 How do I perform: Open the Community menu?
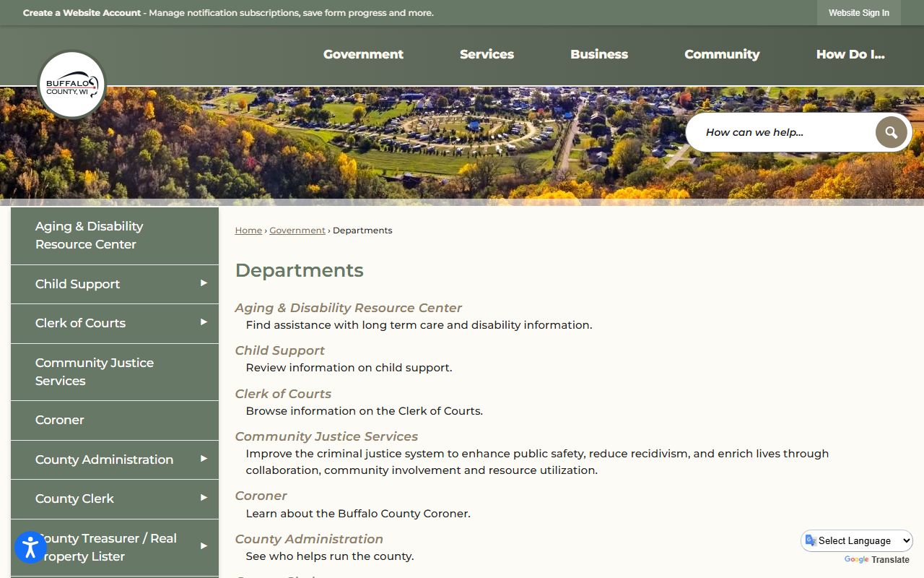[722, 54]
